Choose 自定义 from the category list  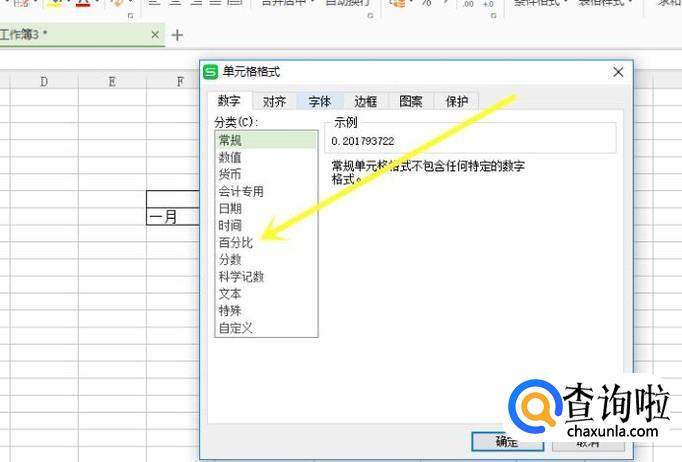[x=236, y=328]
